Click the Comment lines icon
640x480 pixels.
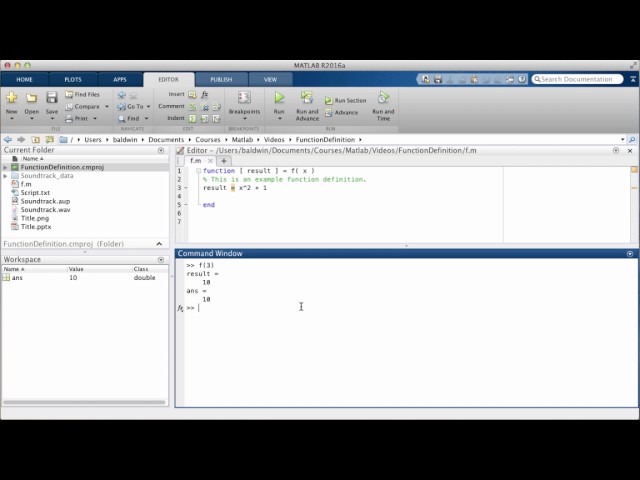point(192,107)
